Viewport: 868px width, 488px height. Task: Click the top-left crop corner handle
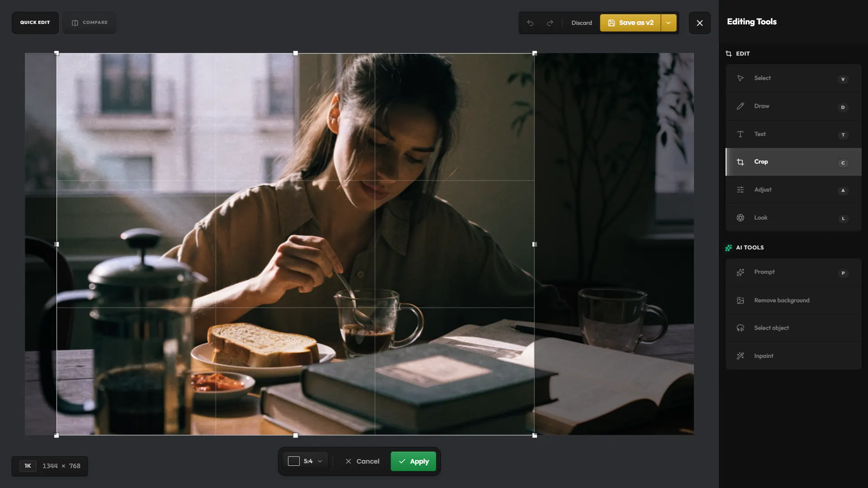click(57, 53)
